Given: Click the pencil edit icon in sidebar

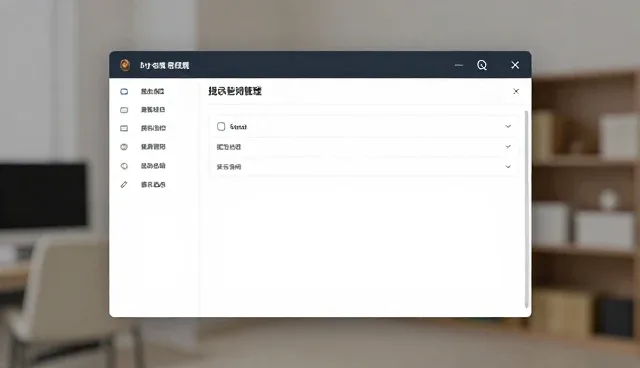Looking at the screenshot, I should 124,185.
